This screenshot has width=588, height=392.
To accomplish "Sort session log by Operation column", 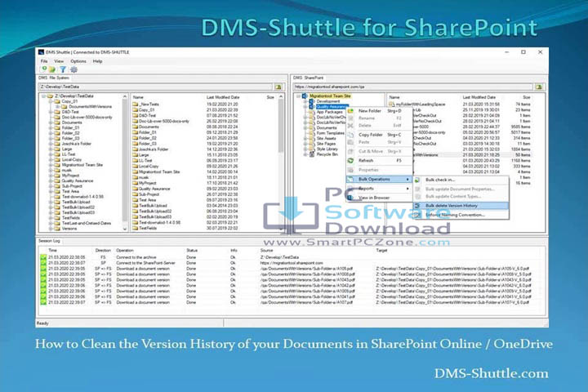I will (125, 250).
